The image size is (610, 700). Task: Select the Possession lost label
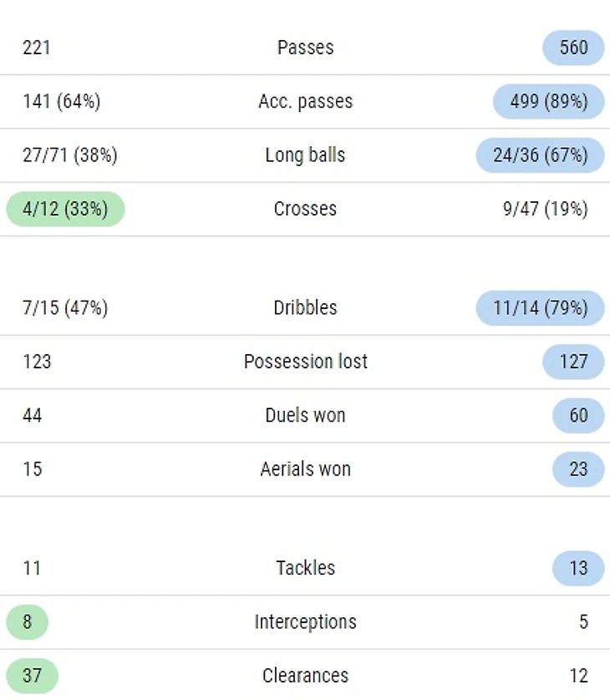click(x=305, y=362)
